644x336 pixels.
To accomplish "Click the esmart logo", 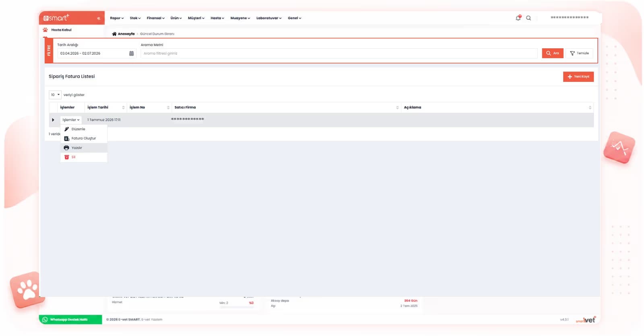I will pos(56,18).
